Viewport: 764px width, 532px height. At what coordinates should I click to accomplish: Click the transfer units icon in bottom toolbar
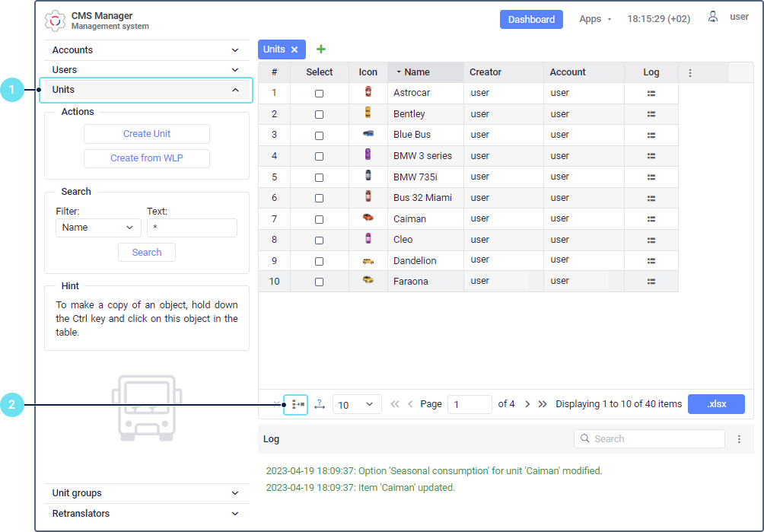coord(296,404)
